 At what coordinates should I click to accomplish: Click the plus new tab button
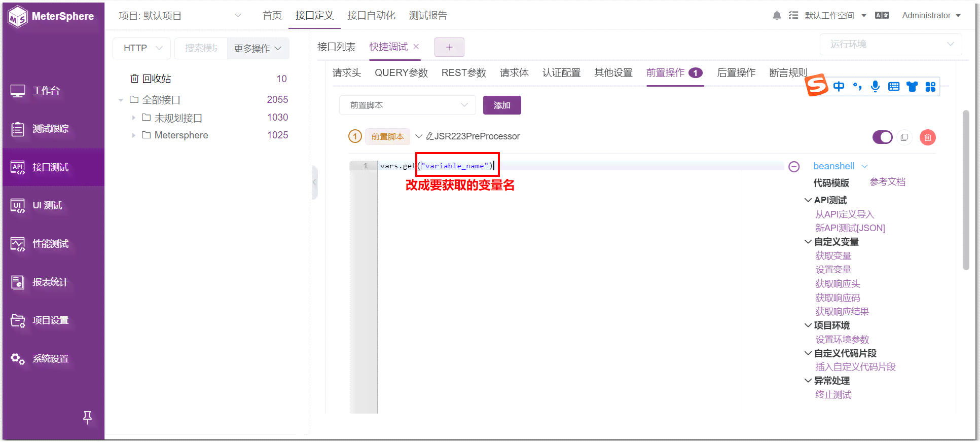coord(449,47)
